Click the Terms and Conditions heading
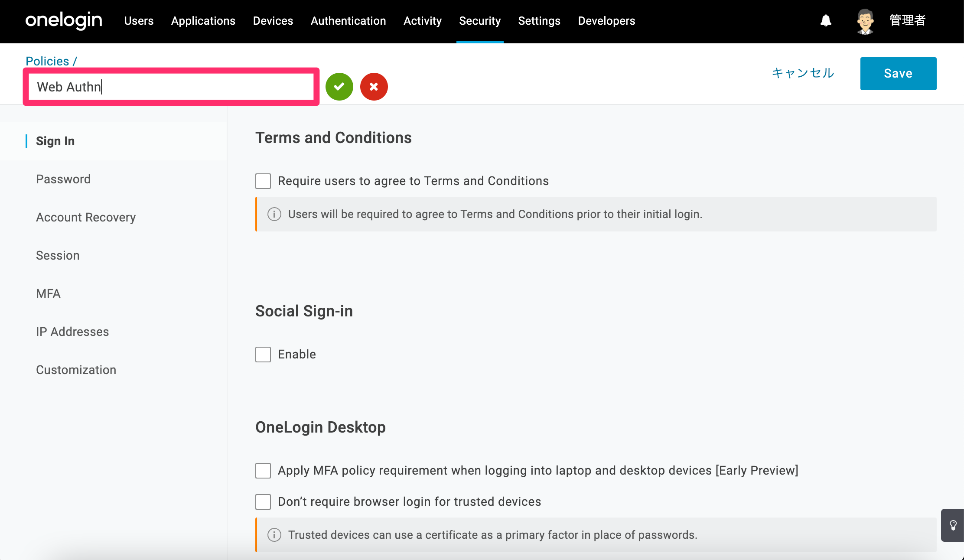The image size is (964, 560). click(x=333, y=137)
